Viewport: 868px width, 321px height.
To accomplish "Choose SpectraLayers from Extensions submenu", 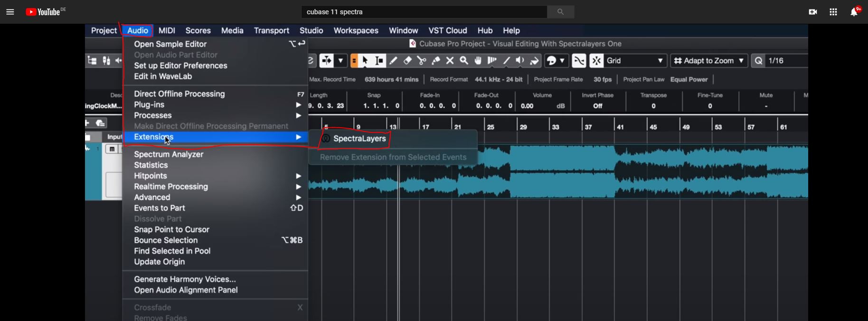I will (359, 139).
